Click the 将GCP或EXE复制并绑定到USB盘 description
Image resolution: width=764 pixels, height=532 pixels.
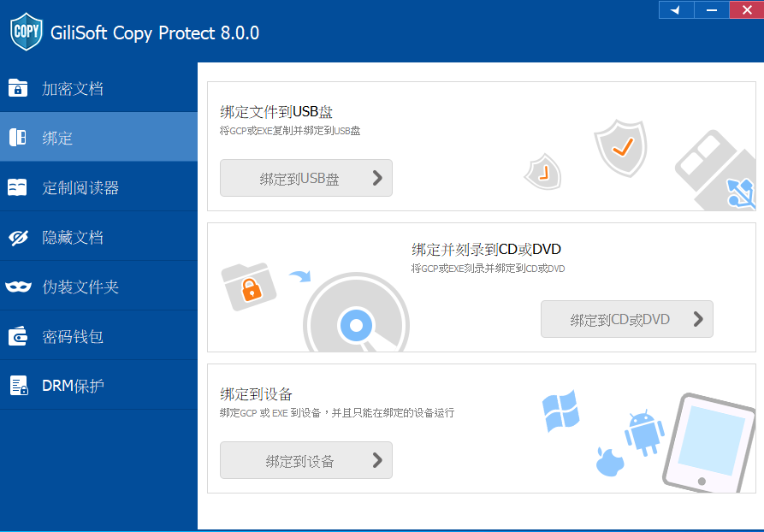pyautogui.click(x=290, y=131)
